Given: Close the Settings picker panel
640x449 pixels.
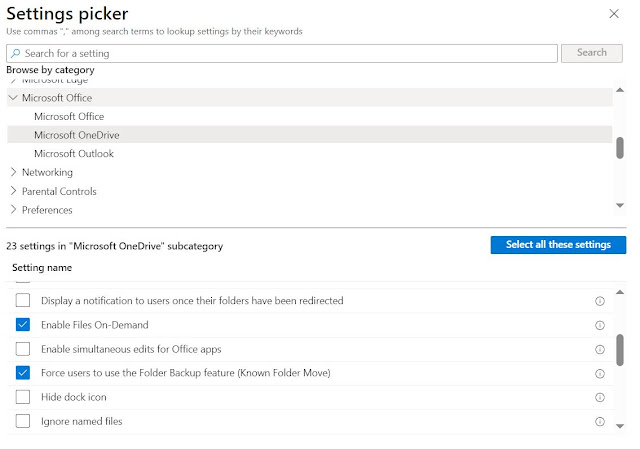Looking at the screenshot, I should pyautogui.click(x=614, y=14).
